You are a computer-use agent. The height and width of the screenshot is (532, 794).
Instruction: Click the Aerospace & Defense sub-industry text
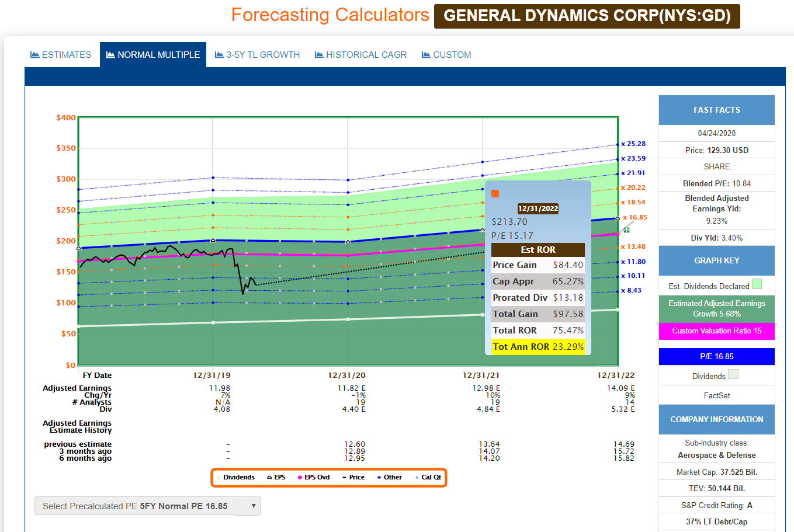(717, 455)
